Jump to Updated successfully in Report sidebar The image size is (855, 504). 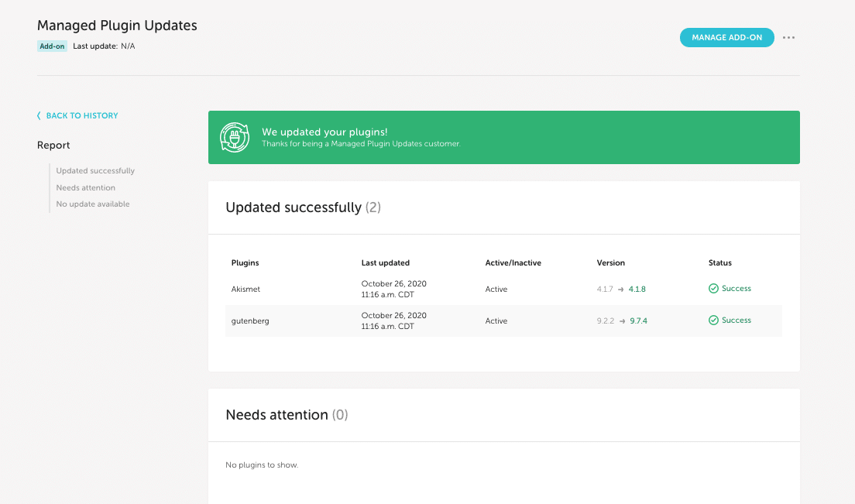point(95,170)
